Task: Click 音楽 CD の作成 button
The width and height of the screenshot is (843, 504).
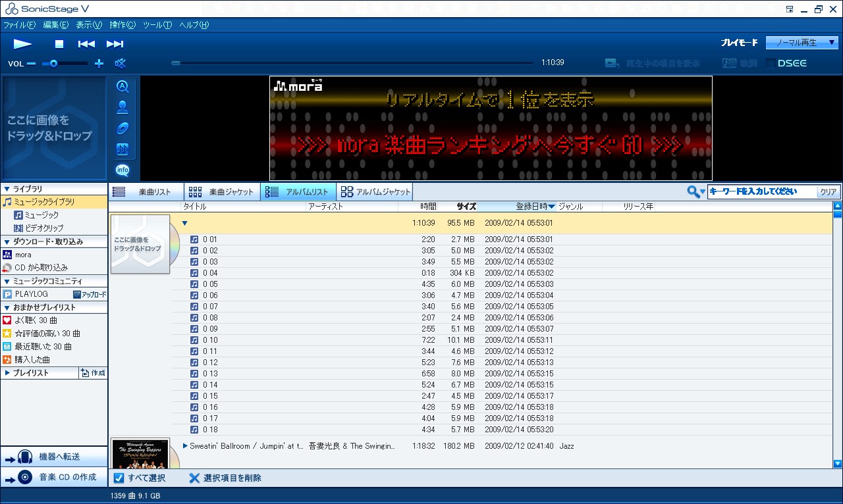Action: point(54,477)
